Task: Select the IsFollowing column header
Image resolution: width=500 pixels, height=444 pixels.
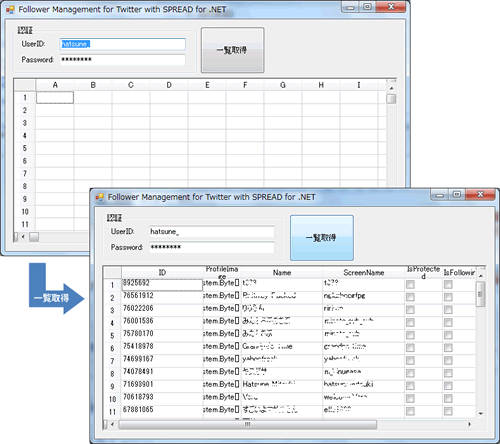Action: point(459,272)
